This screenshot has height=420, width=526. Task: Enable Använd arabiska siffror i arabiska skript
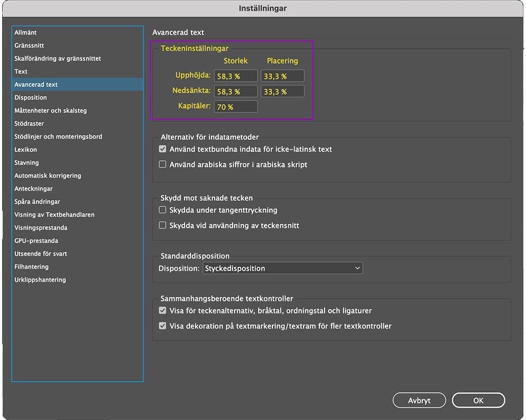coord(163,164)
